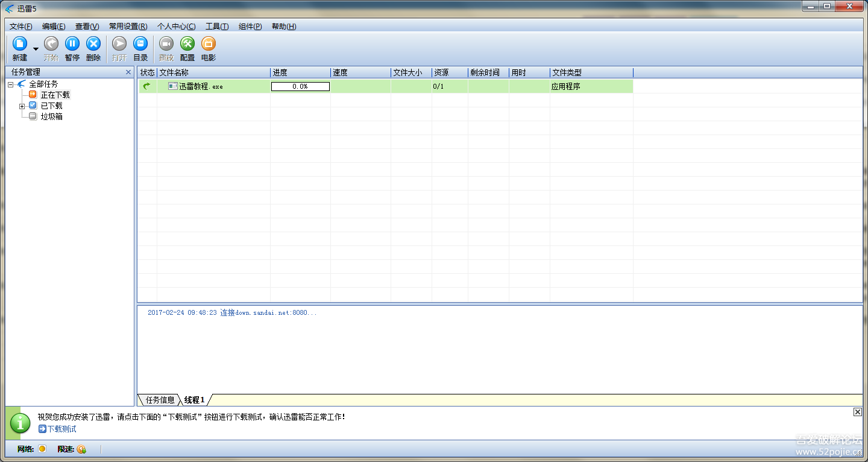Select 全部任务 in the task tree
The width and height of the screenshot is (868, 462).
point(43,84)
